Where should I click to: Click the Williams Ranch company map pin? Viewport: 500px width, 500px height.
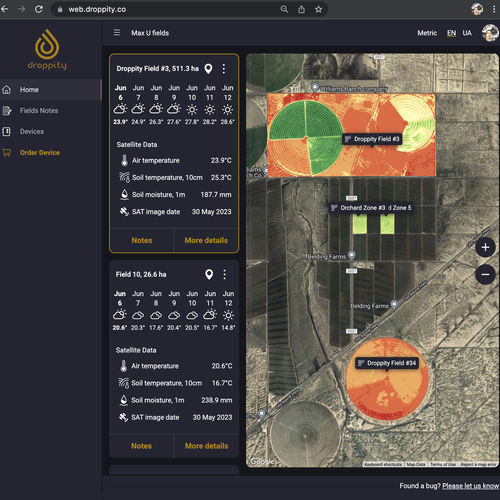315,87
